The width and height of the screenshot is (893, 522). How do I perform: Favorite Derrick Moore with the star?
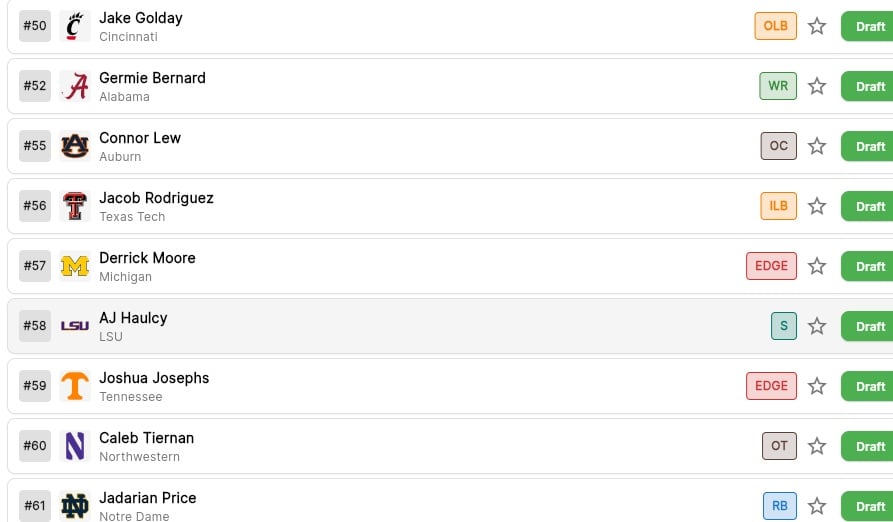click(x=817, y=266)
